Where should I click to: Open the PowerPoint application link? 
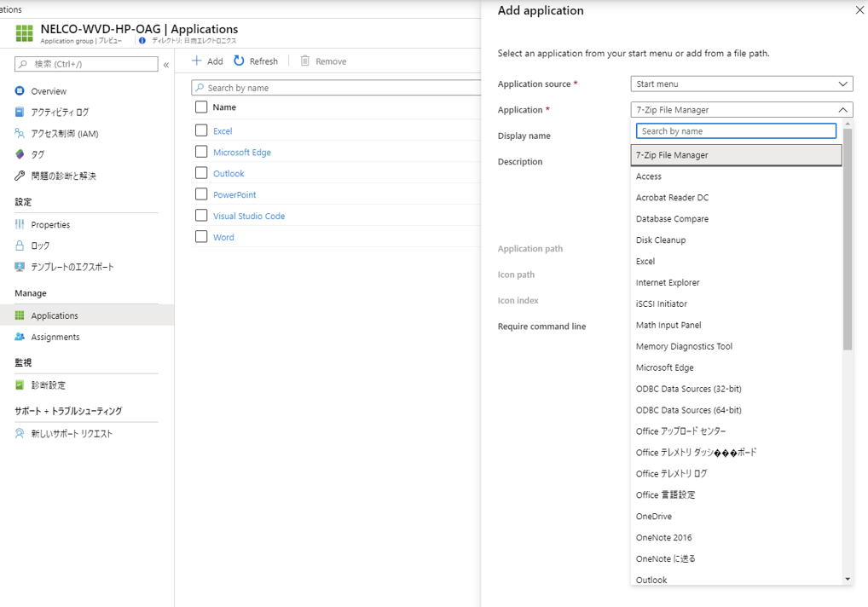[x=234, y=195]
